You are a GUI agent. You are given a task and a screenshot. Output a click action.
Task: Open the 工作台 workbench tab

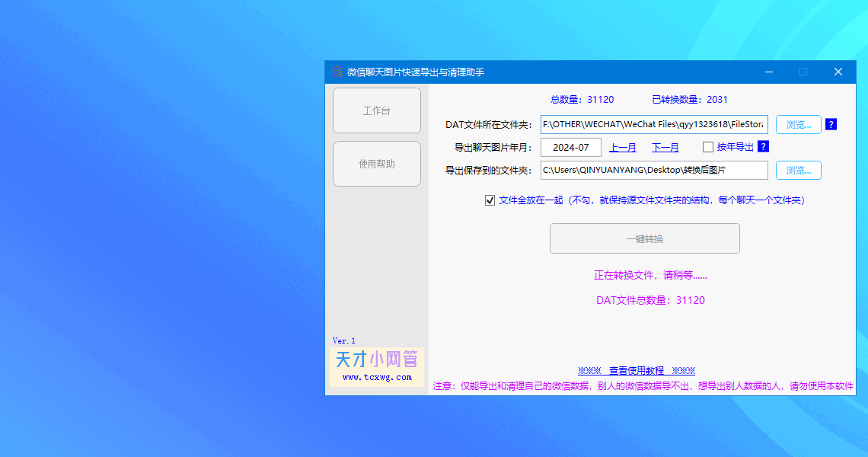(x=376, y=110)
